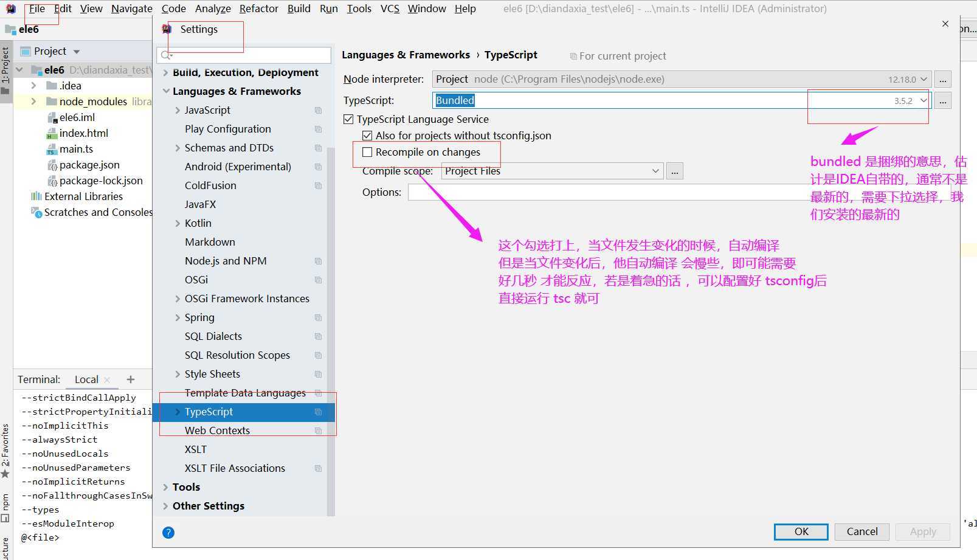
Task: Open the Favorites tool window star icon
Action: click(x=5, y=474)
